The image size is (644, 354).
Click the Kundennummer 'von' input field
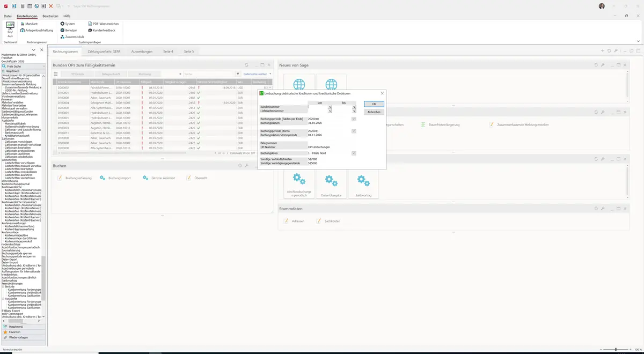(318, 107)
